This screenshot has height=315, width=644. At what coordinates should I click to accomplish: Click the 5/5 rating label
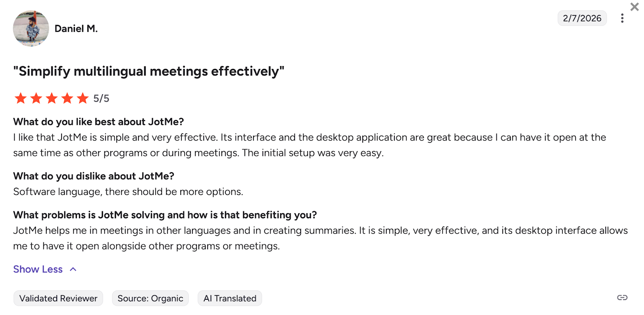(101, 98)
